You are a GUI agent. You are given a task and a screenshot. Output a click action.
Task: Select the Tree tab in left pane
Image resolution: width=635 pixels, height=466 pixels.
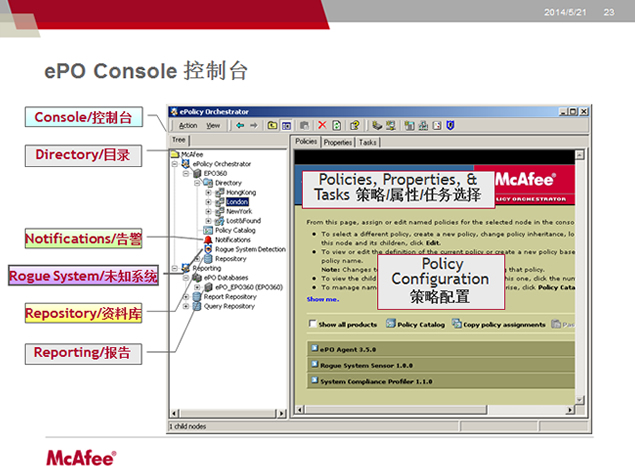pos(179,140)
